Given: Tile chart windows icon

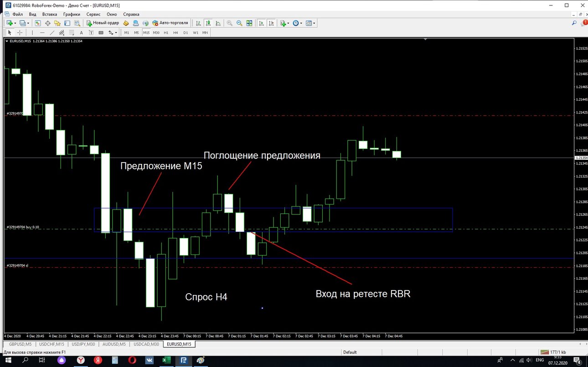Looking at the screenshot, I should [249, 23].
